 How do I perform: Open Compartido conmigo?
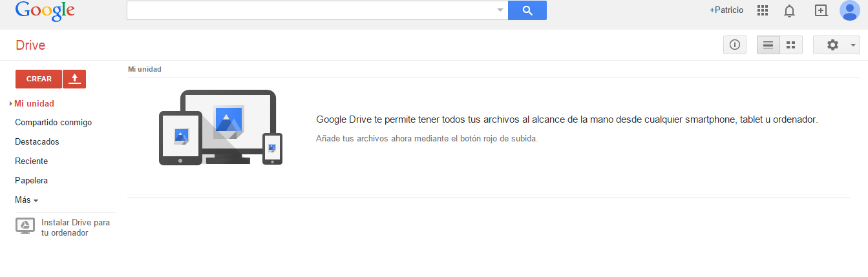[54, 122]
